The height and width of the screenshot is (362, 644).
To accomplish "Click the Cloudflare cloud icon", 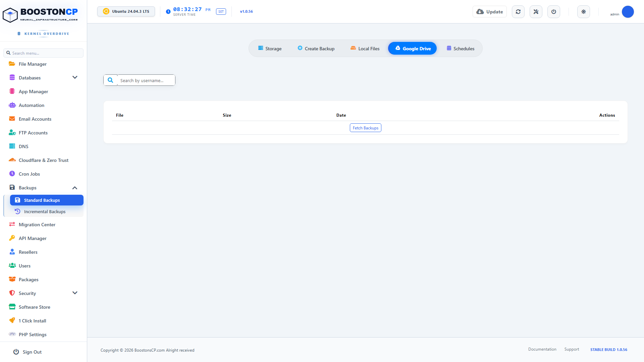I will pos(12,160).
